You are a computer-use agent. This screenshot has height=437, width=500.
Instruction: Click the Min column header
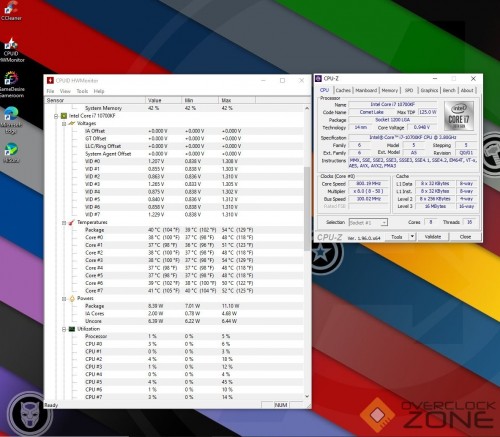(x=200, y=100)
